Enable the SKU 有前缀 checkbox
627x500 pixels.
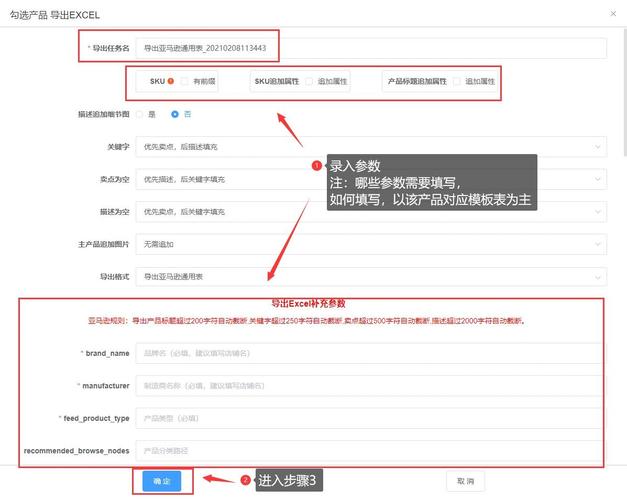coord(185,81)
